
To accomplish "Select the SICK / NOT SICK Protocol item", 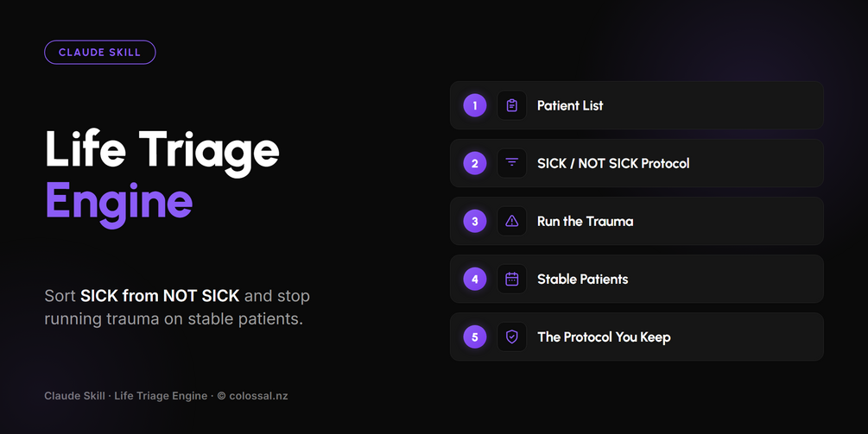I will coord(637,163).
